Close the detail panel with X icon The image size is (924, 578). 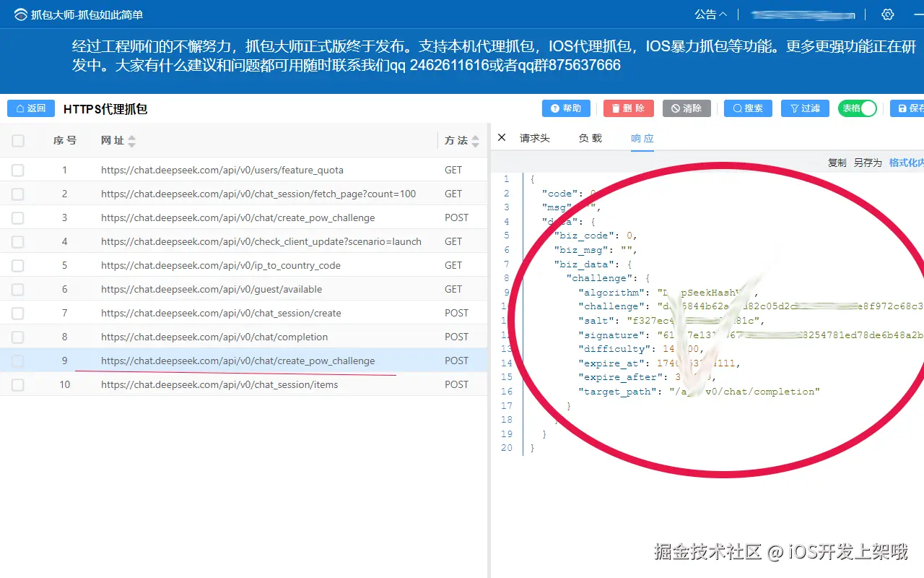502,137
